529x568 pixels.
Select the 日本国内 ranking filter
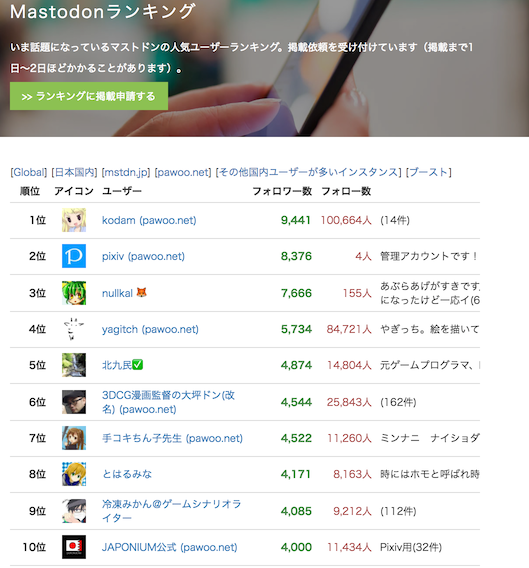pyautogui.click(x=74, y=172)
